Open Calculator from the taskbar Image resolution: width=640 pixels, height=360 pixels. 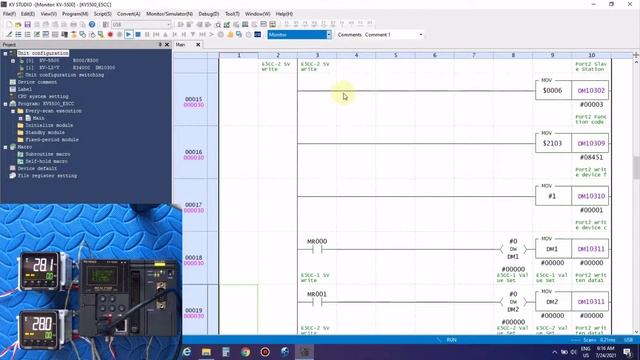226,351
